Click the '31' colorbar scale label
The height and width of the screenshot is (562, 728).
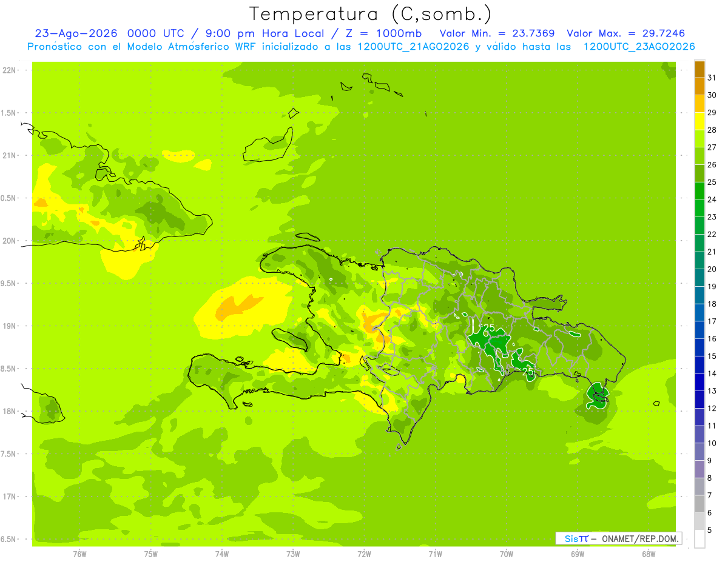tap(712, 78)
